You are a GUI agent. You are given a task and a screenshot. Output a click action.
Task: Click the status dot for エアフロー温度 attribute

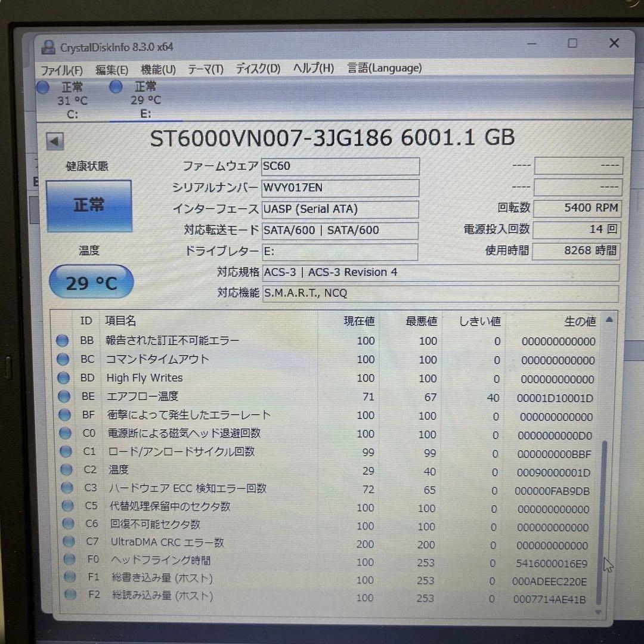tap(63, 396)
